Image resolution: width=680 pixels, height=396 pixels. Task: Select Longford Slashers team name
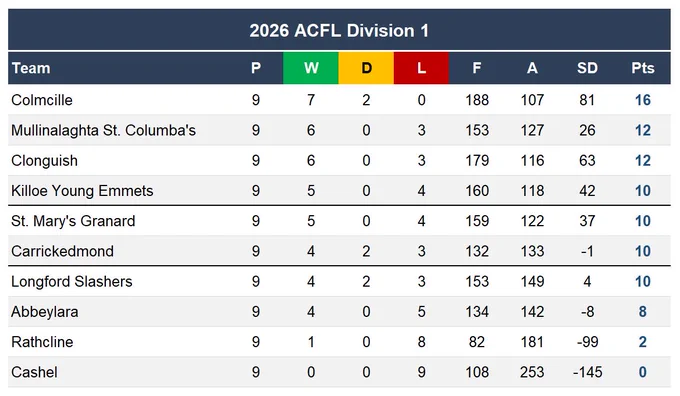point(72,282)
